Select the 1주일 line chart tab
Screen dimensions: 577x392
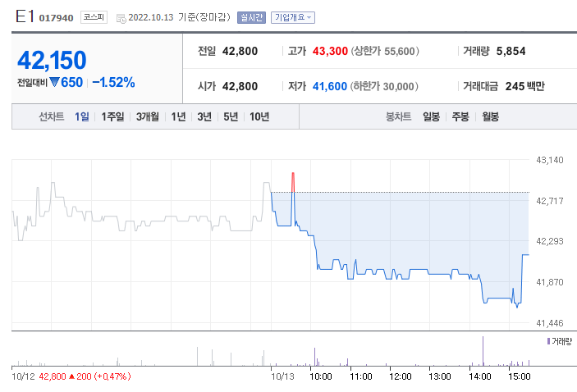(112, 116)
